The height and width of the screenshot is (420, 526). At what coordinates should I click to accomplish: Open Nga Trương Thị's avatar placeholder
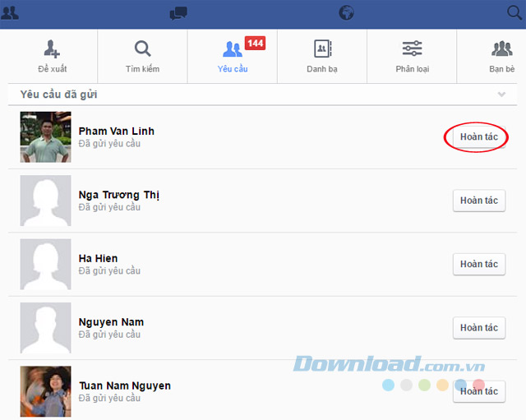point(46,201)
